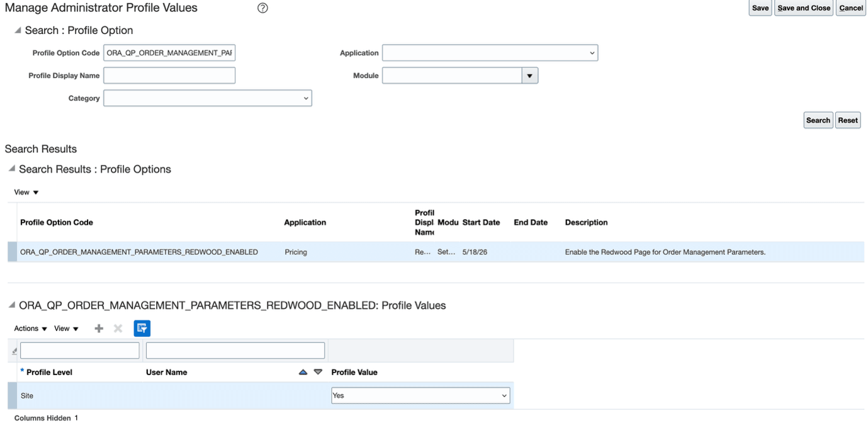Click the Search button

coord(818,120)
